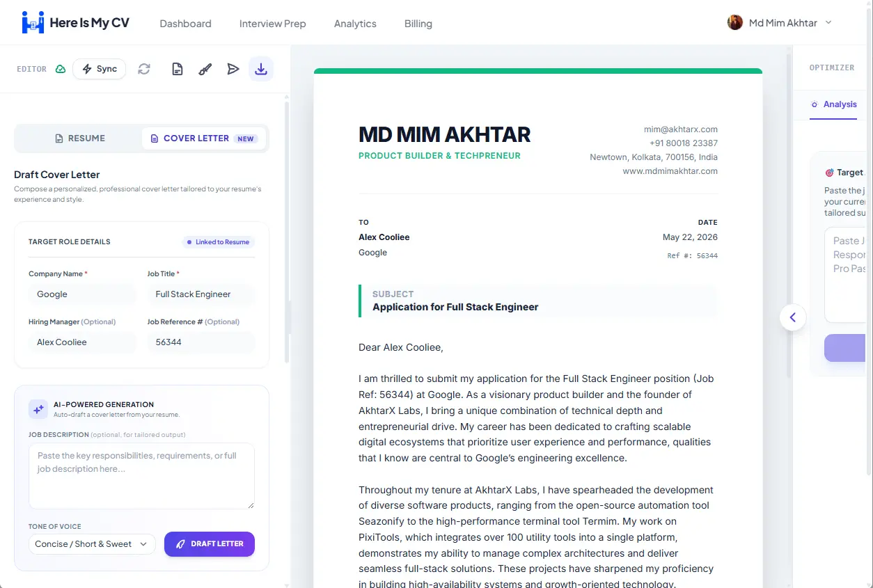Open the paintbrush design icon
Viewport: 873px width, 588px height.
205,69
